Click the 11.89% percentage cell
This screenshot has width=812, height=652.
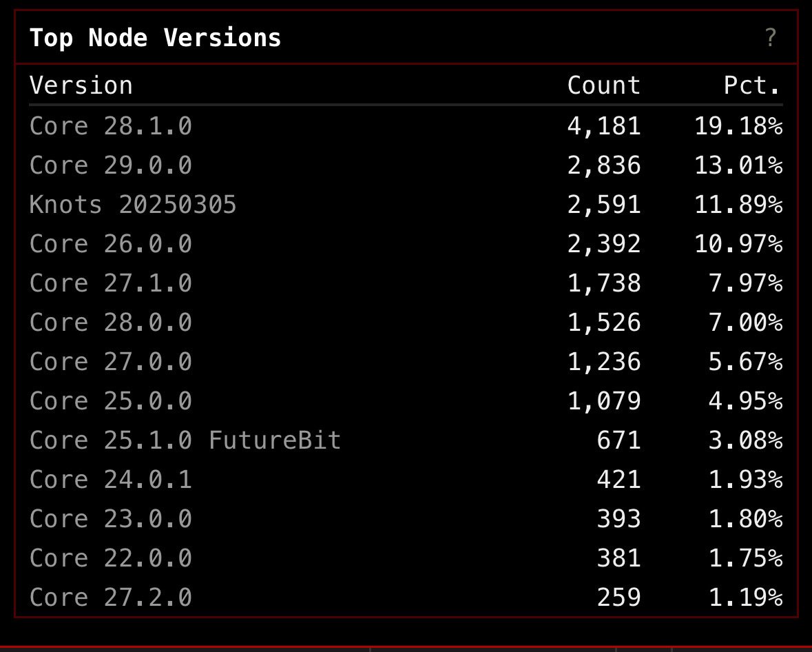point(738,204)
